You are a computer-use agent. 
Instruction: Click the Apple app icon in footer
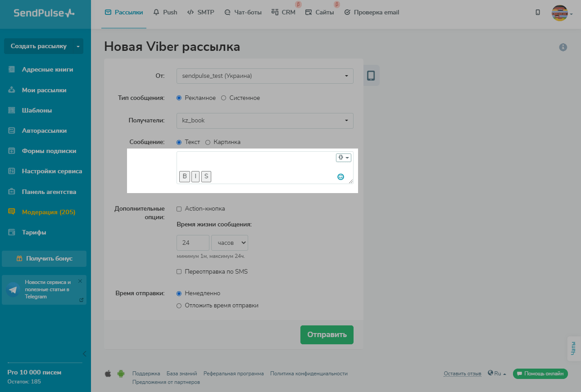[x=108, y=374]
